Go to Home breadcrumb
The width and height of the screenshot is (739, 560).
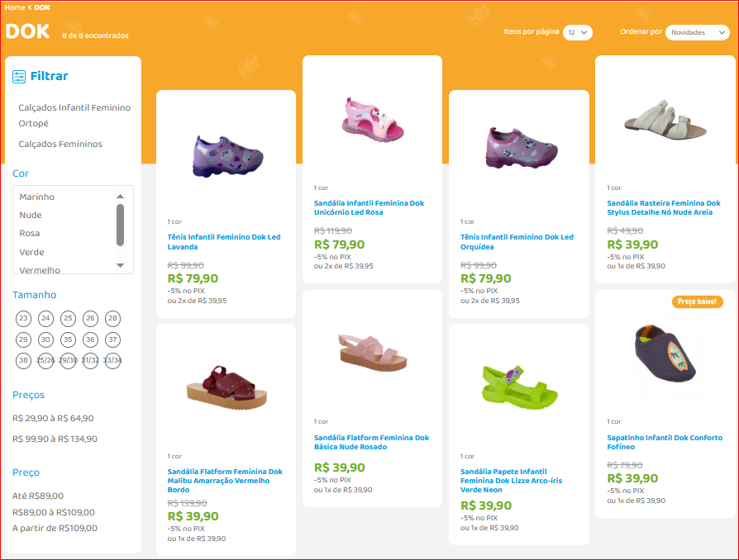point(15,7)
